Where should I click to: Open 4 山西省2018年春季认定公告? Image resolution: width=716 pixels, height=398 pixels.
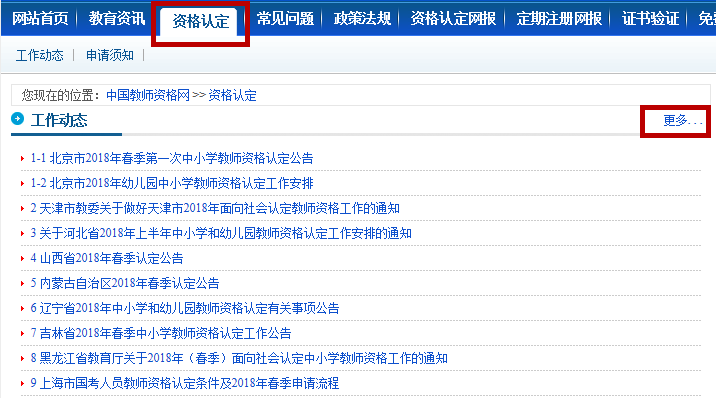tap(107, 258)
